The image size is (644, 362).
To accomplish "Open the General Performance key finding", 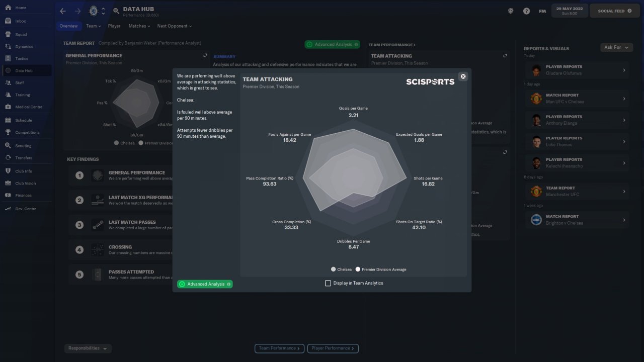I will [121, 175].
